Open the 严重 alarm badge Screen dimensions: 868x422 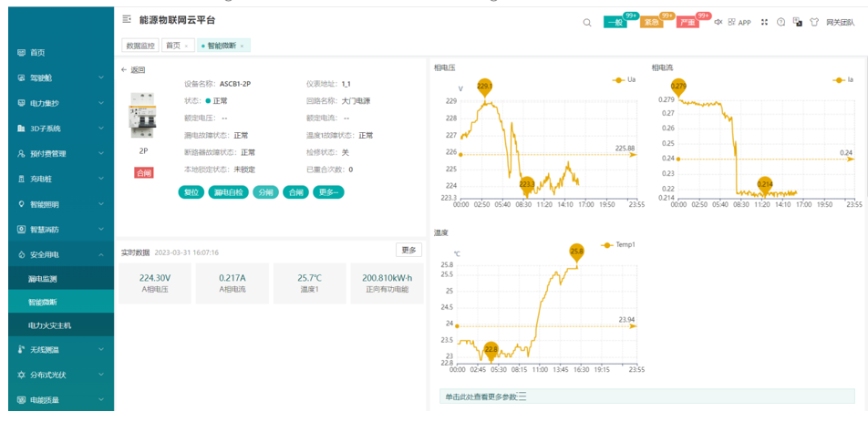(687, 23)
